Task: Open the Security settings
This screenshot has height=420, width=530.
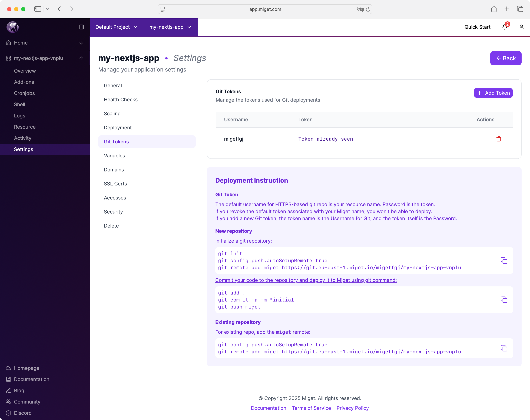Action: click(x=147, y=212)
